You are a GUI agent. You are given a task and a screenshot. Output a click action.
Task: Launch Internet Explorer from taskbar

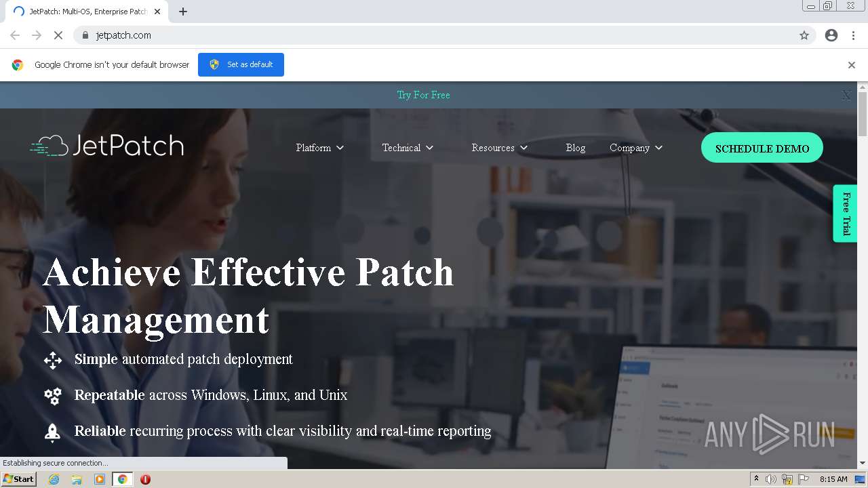(54, 479)
